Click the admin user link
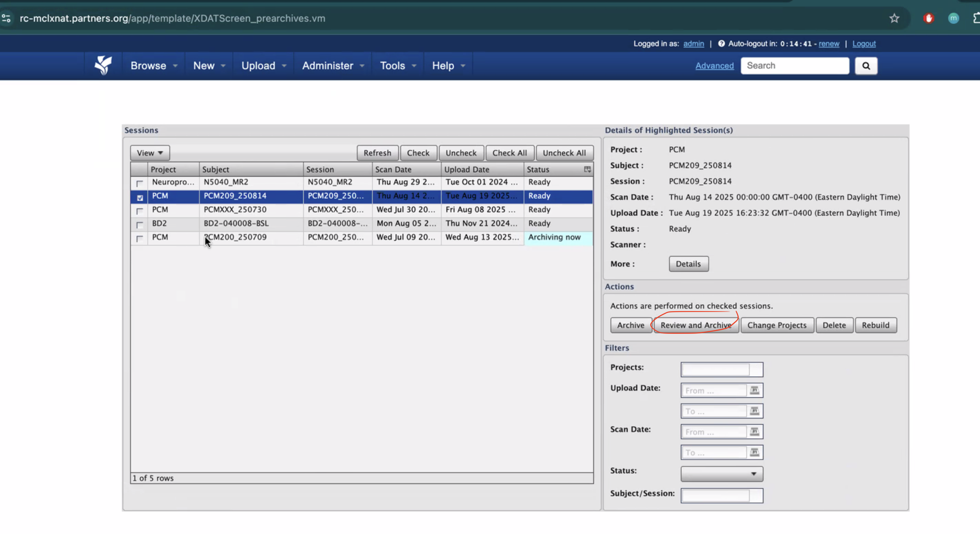This screenshot has width=980, height=534. pos(693,43)
